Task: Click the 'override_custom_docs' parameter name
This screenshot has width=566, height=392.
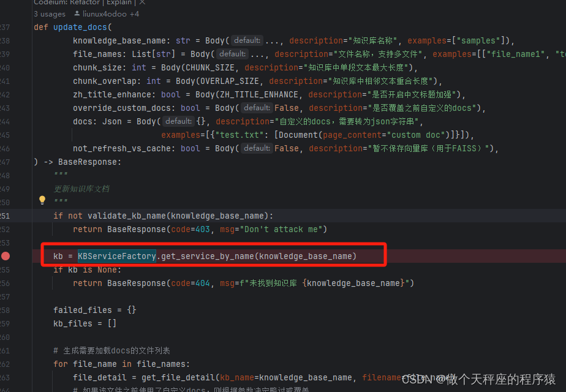Action: point(122,108)
